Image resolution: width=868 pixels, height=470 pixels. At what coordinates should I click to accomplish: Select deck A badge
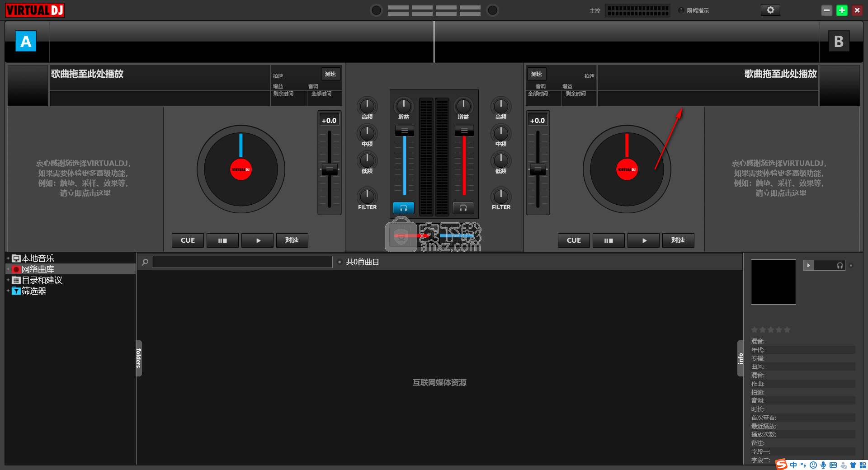click(x=26, y=41)
